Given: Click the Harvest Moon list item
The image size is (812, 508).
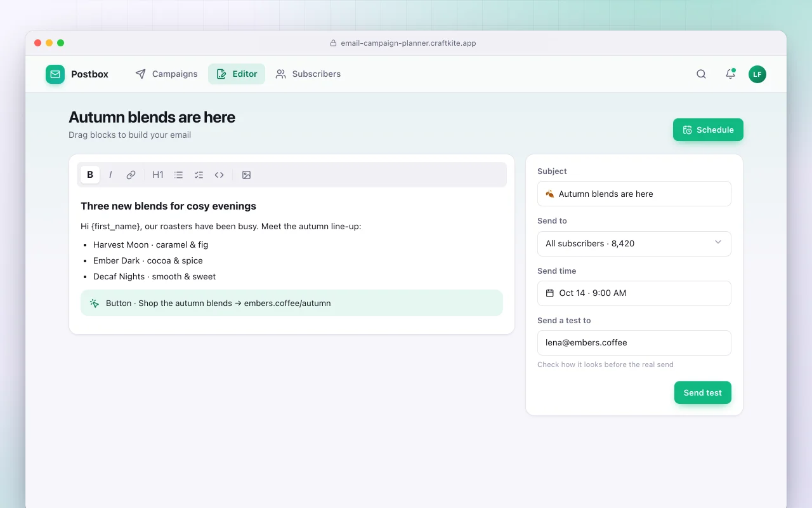Looking at the screenshot, I should coord(151,244).
